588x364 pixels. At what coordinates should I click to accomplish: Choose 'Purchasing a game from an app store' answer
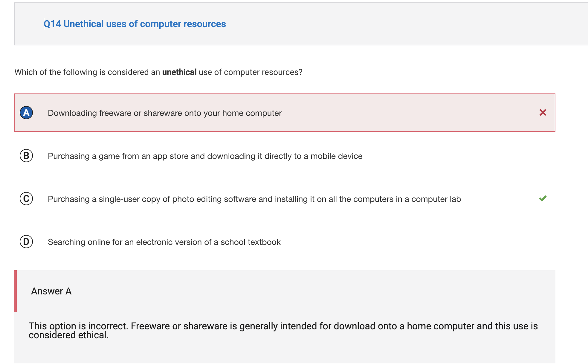205,156
